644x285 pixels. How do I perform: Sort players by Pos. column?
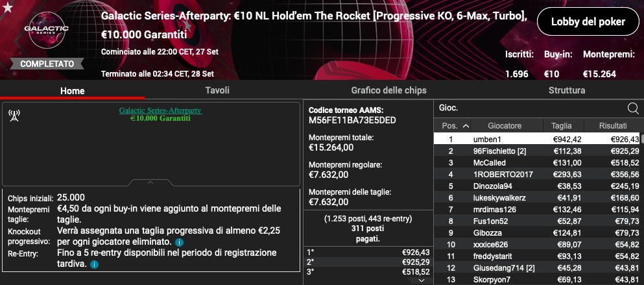[450, 125]
